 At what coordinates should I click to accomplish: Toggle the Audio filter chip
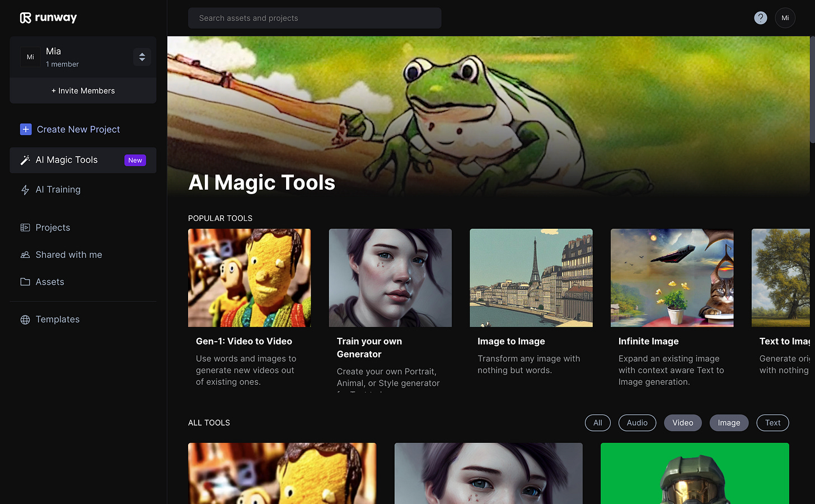tap(637, 423)
